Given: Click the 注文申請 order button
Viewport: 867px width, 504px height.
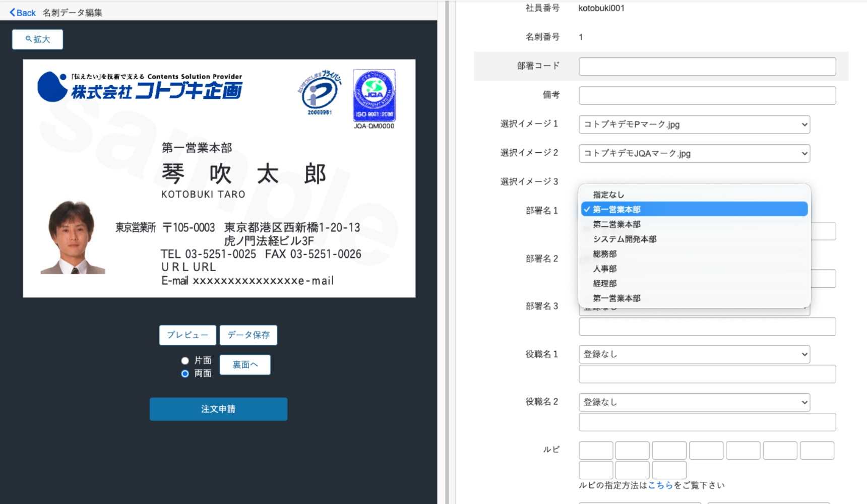Looking at the screenshot, I should [218, 409].
